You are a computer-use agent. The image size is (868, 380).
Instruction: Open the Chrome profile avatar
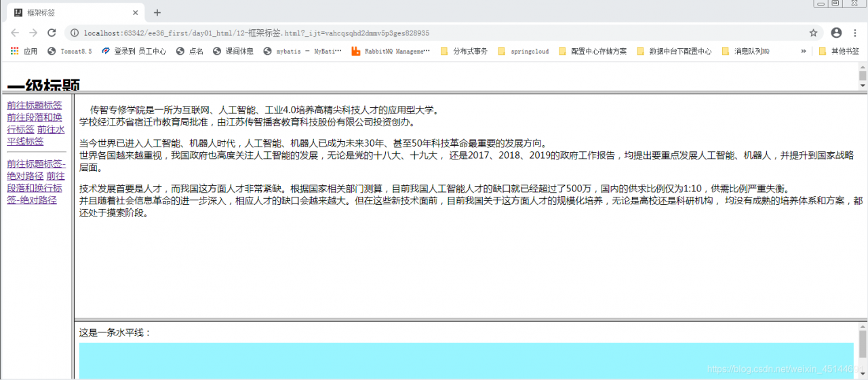pos(836,33)
